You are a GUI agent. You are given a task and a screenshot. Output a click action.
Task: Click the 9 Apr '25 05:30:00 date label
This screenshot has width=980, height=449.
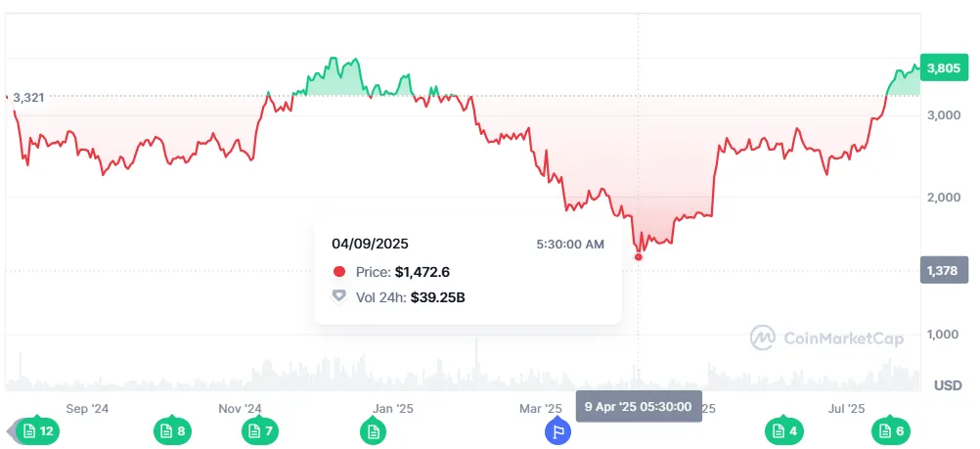pyautogui.click(x=638, y=407)
